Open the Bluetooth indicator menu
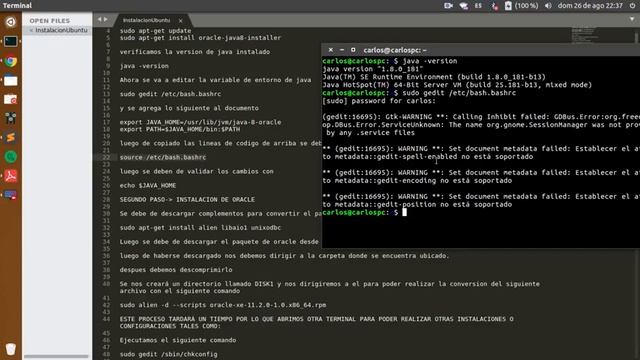Image resolution: width=640 pixels, height=360 pixels. pos(494,6)
